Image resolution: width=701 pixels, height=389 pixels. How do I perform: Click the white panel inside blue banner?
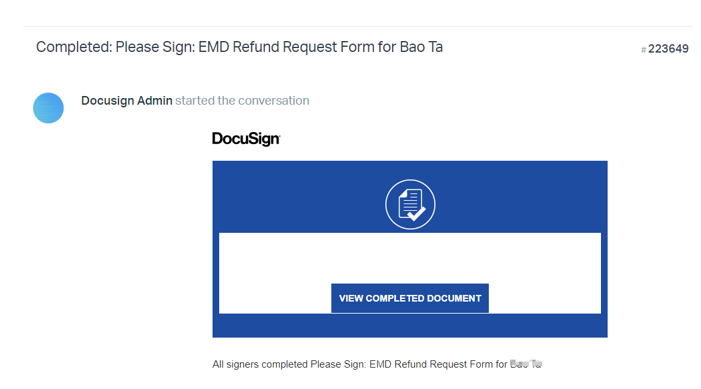click(410, 258)
